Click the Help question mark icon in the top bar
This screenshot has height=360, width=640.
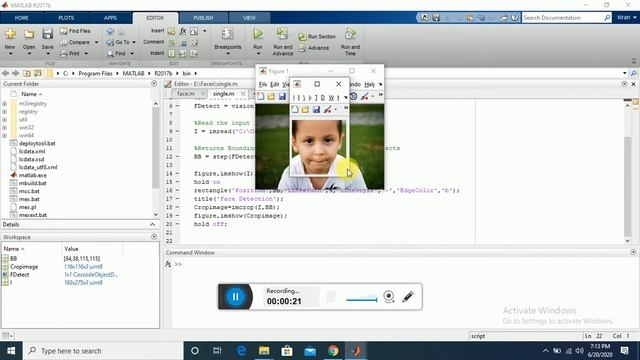515,18
